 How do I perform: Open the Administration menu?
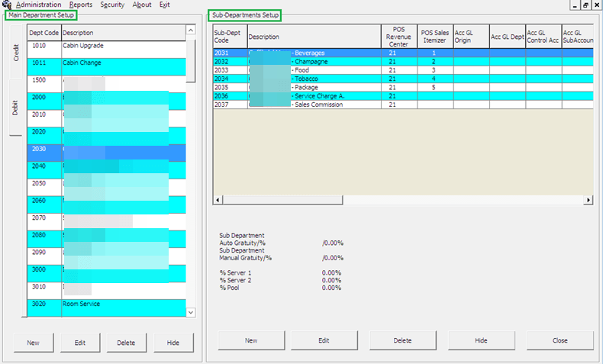click(38, 5)
